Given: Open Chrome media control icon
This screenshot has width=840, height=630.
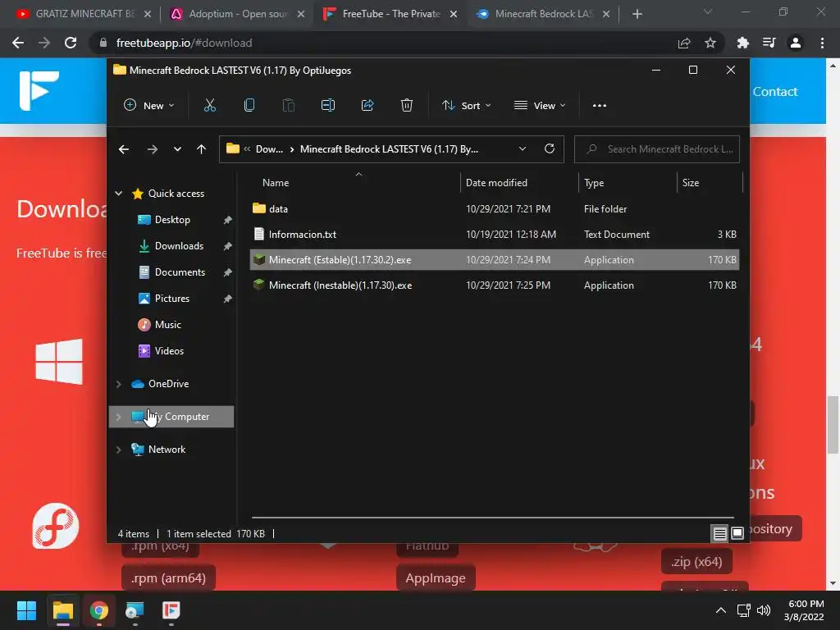Looking at the screenshot, I should pyautogui.click(x=769, y=43).
